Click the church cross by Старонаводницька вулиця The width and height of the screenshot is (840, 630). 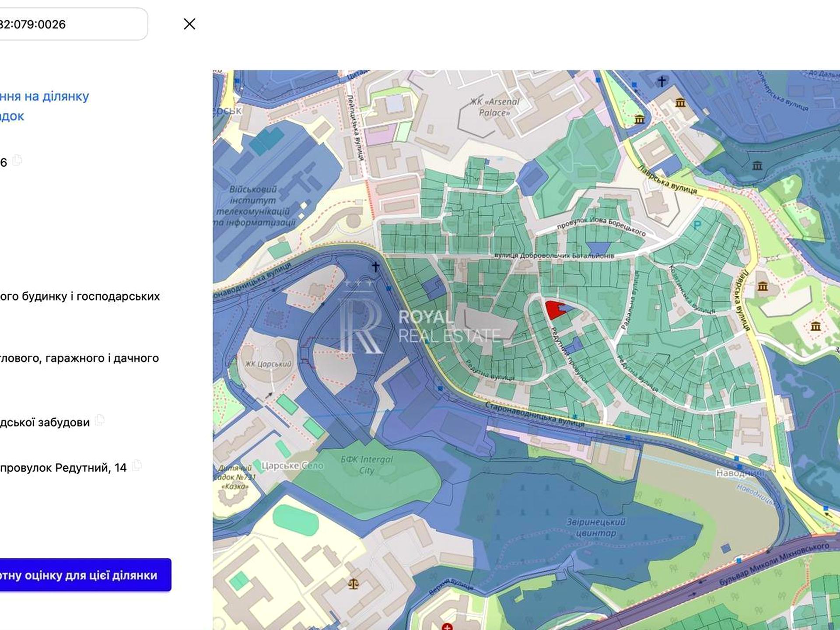375,266
